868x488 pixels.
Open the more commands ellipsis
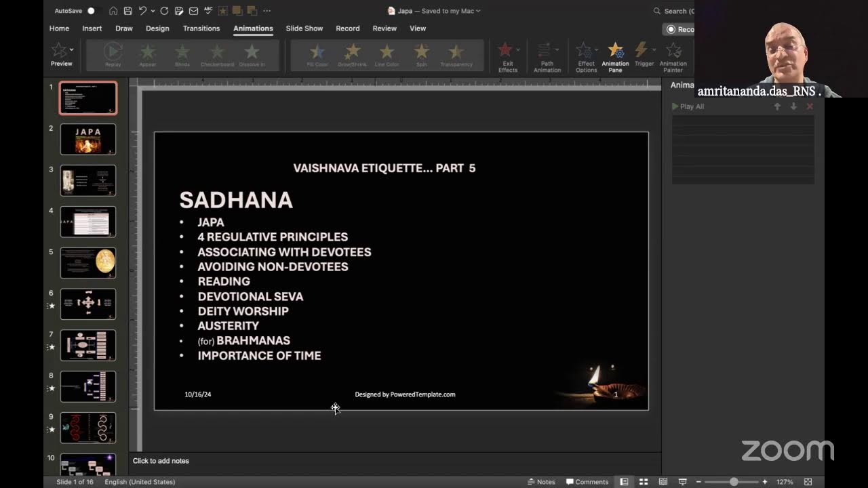(x=267, y=11)
